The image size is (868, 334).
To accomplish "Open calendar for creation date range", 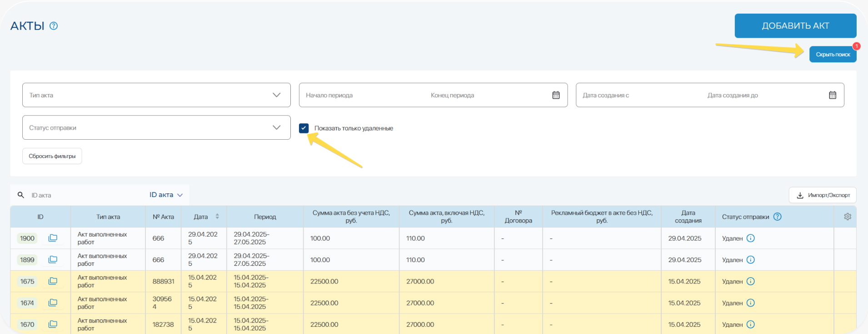I will (x=832, y=95).
